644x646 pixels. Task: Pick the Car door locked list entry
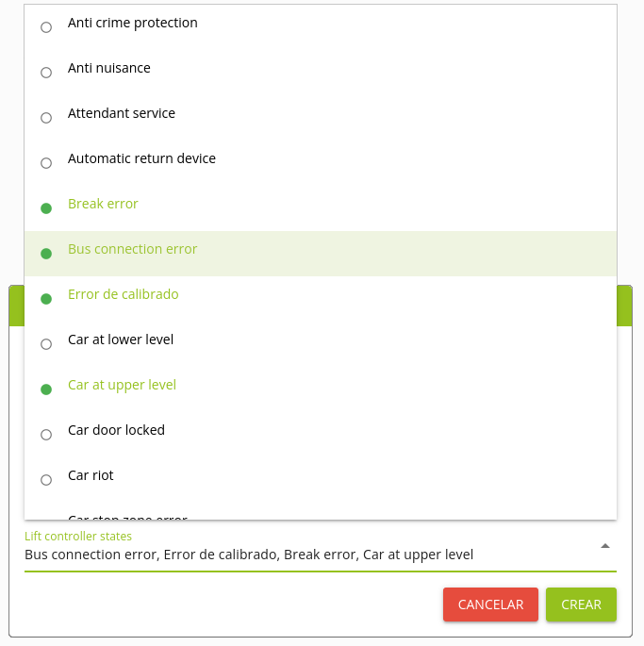(x=116, y=430)
